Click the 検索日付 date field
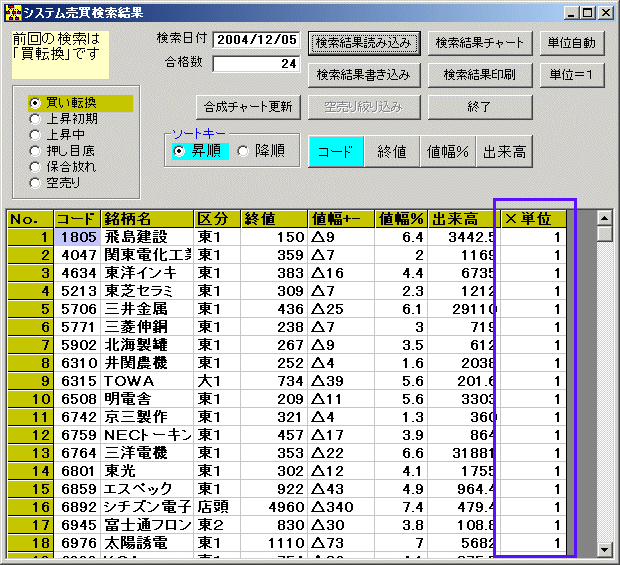 (x=256, y=40)
